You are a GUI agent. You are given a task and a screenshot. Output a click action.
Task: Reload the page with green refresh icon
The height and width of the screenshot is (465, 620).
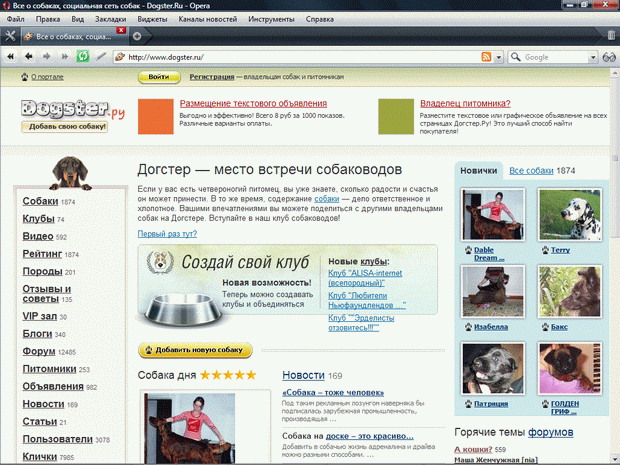pyautogui.click(x=83, y=56)
